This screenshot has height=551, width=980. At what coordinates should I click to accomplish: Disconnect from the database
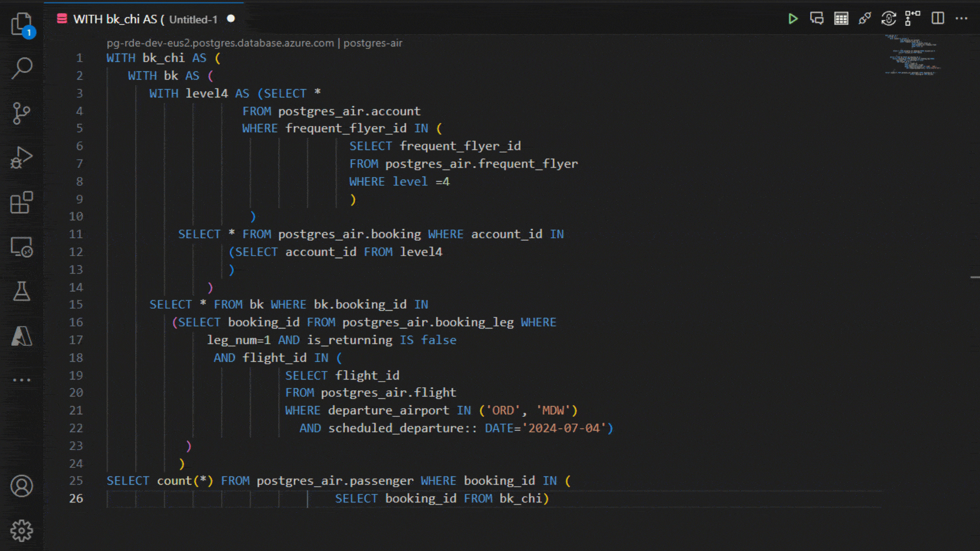click(x=865, y=18)
